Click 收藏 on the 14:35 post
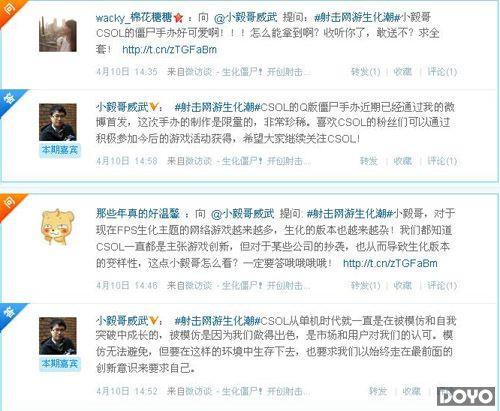The height and width of the screenshot is (411, 500). [403, 72]
